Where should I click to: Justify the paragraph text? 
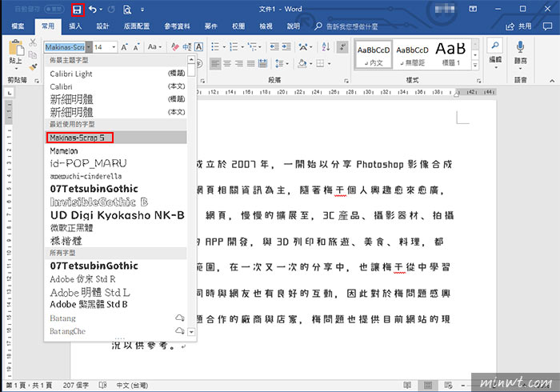251,64
